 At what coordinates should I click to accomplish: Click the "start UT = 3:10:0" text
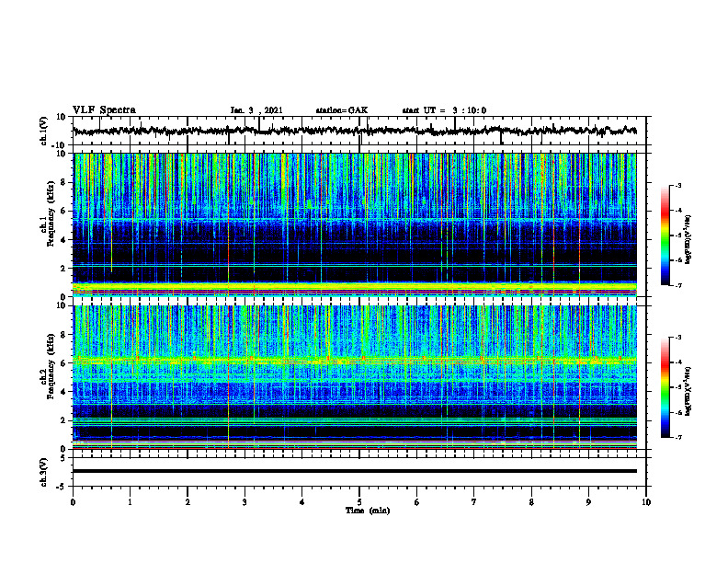tap(444, 110)
